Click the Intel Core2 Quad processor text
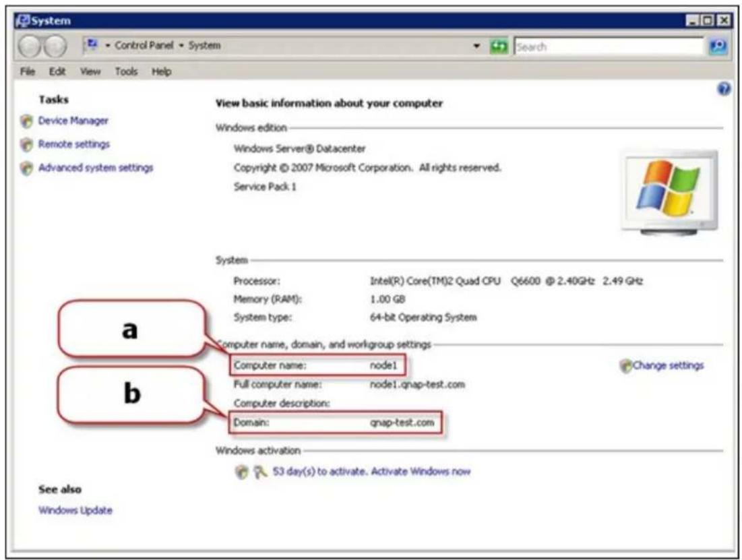742x560 pixels. (506, 281)
